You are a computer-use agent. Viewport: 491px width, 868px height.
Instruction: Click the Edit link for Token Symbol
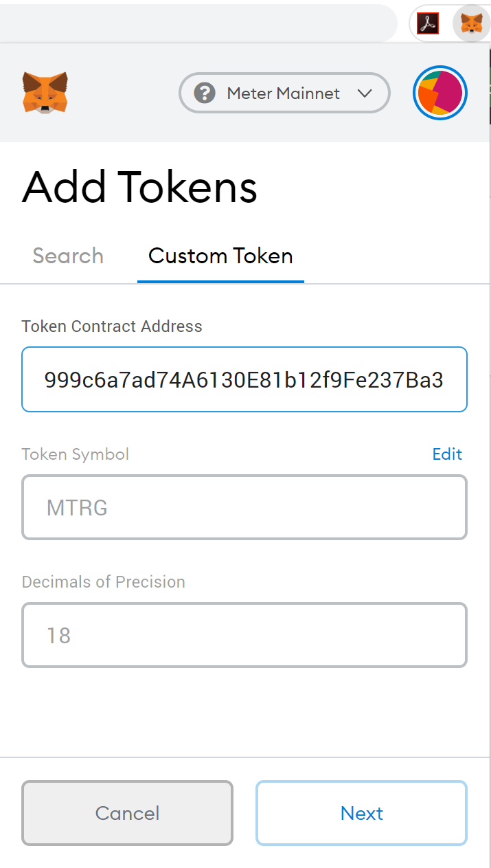[447, 454]
